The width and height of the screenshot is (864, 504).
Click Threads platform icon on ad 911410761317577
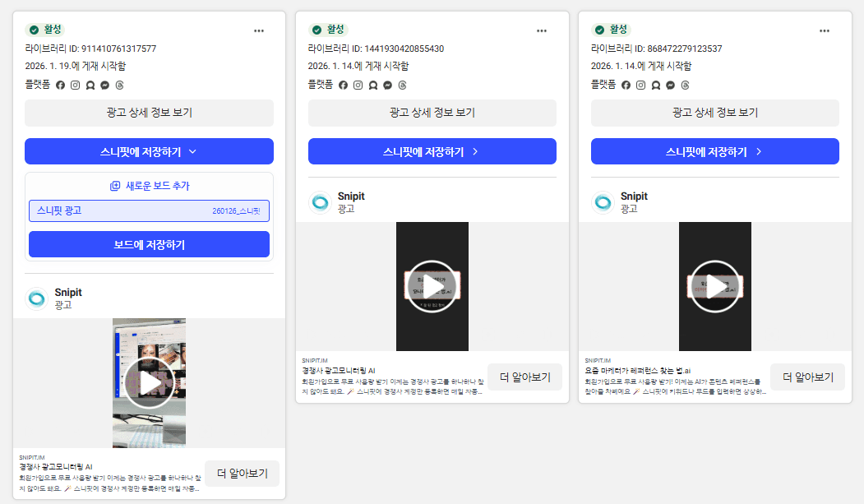119,85
